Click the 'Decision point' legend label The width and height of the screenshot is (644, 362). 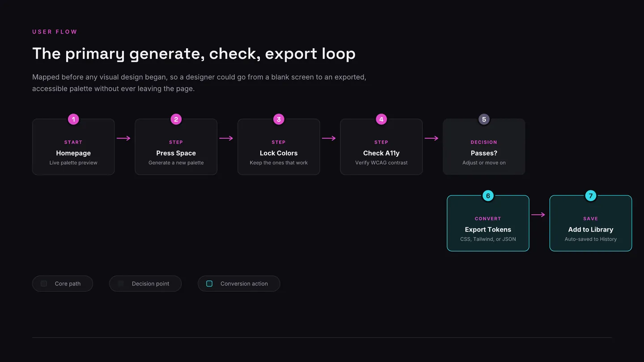(x=151, y=284)
